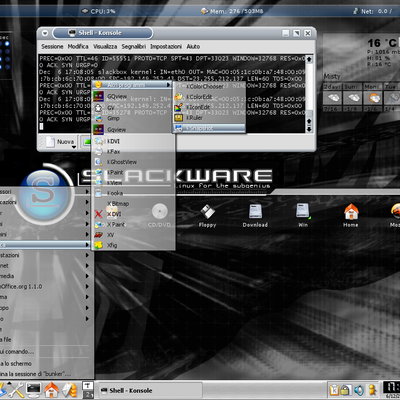Viewport: 400px width, 400px height.
Task: Open Segnalibri menu in Konsole
Action: coord(134,46)
